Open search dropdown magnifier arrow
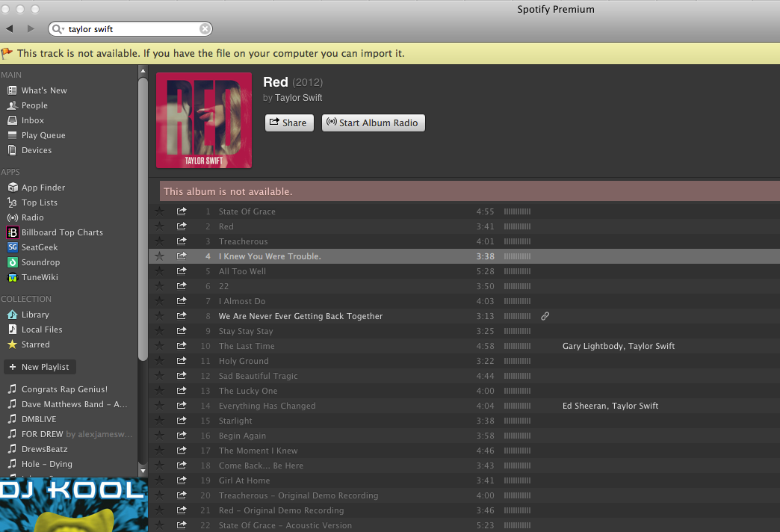The width and height of the screenshot is (780, 532). coord(58,29)
